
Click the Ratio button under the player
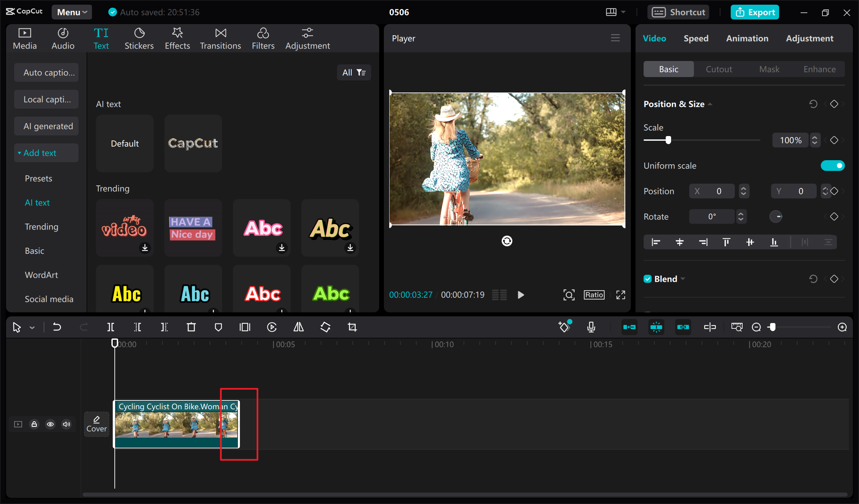click(x=594, y=295)
